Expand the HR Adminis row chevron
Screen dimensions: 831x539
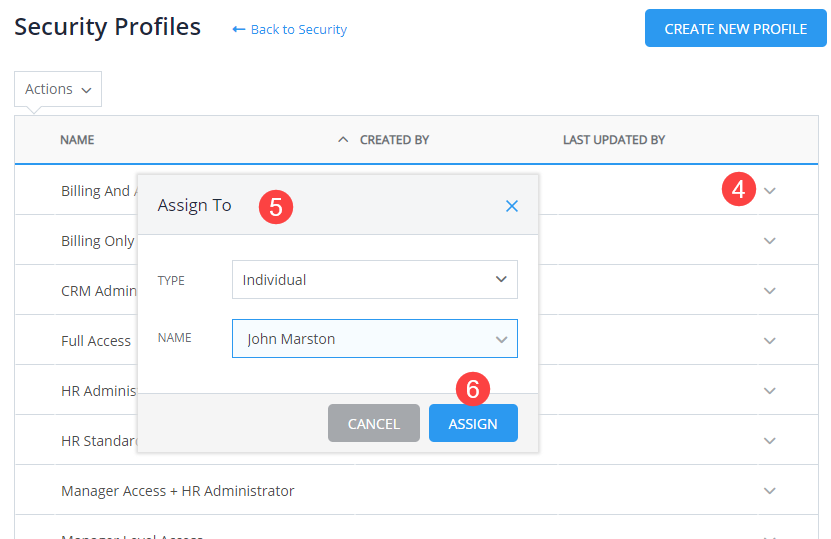tap(770, 391)
